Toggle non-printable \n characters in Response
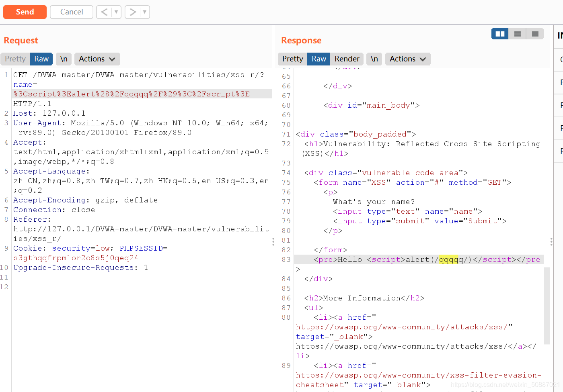 [x=374, y=59]
